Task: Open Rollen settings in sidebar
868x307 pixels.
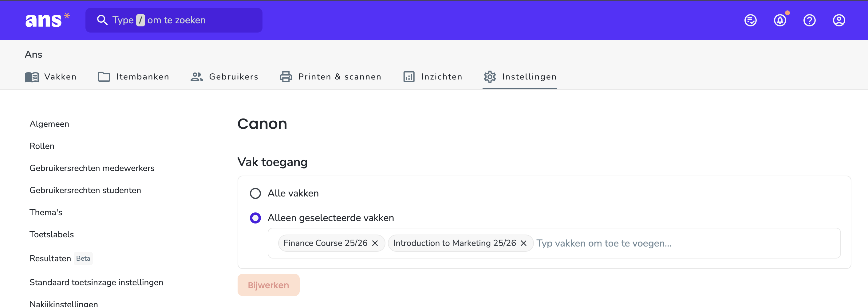Action: click(42, 146)
